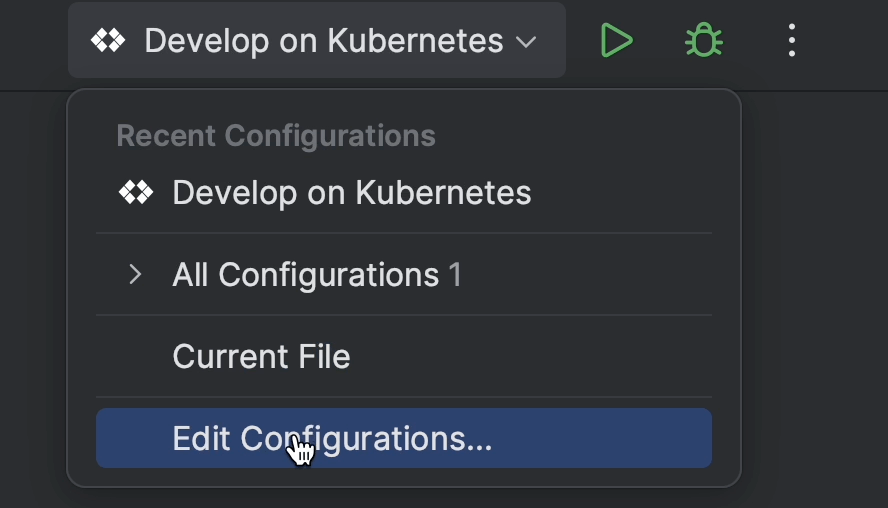
Task: Click the separator line above Current File
Action: click(x=403, y=315)
